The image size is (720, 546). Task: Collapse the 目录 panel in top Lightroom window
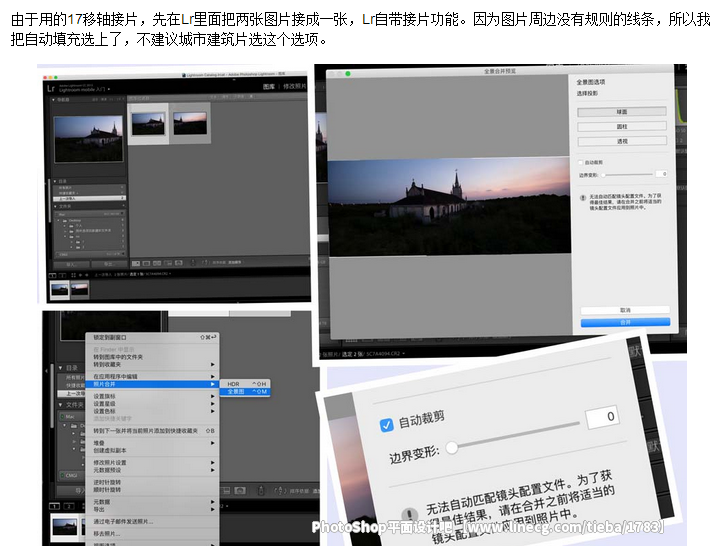pos(55,181)
